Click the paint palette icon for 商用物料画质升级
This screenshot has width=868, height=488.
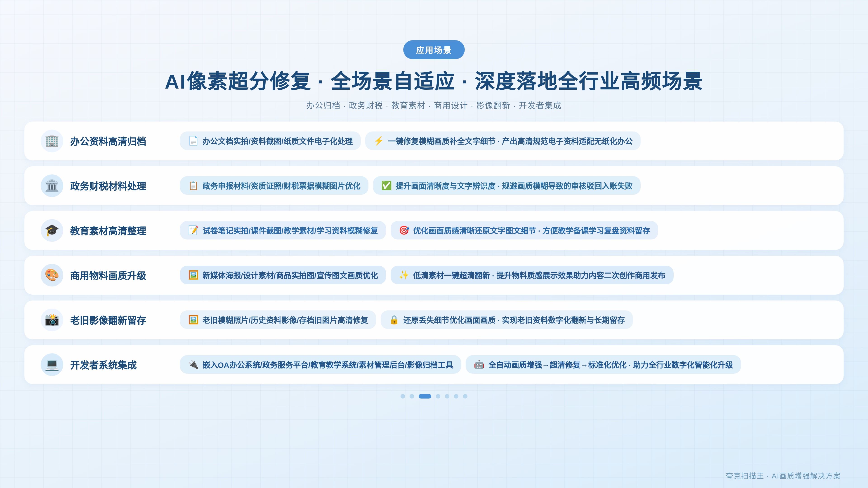point(52,275)
